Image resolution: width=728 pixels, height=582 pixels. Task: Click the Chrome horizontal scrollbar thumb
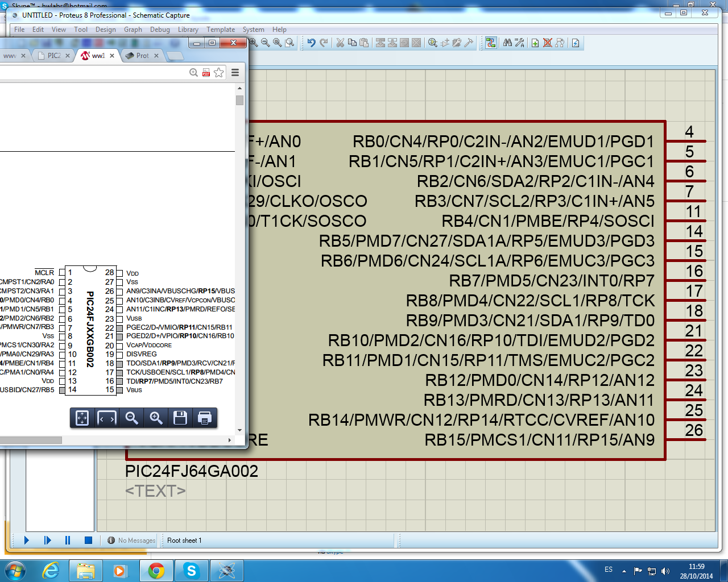point(31,440)
